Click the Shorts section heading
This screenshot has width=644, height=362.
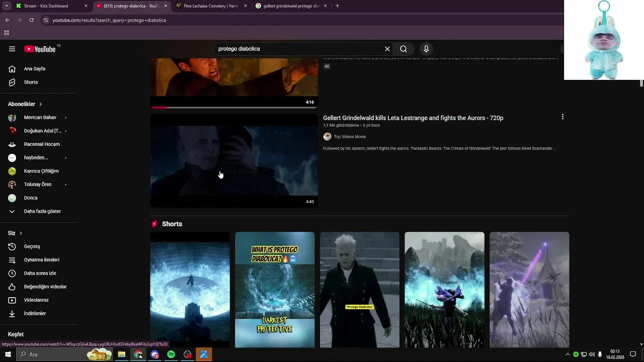[x=172, y=224]
